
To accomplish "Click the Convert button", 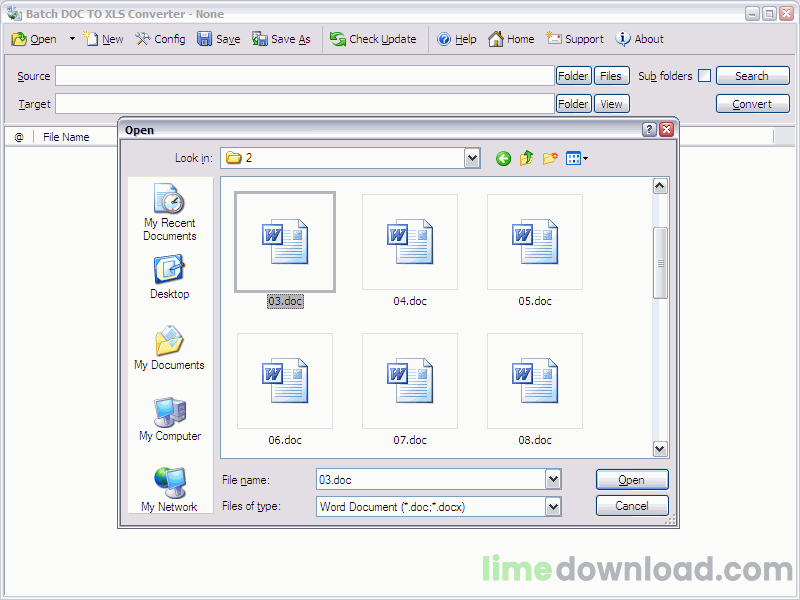I will tap(753, 104).
